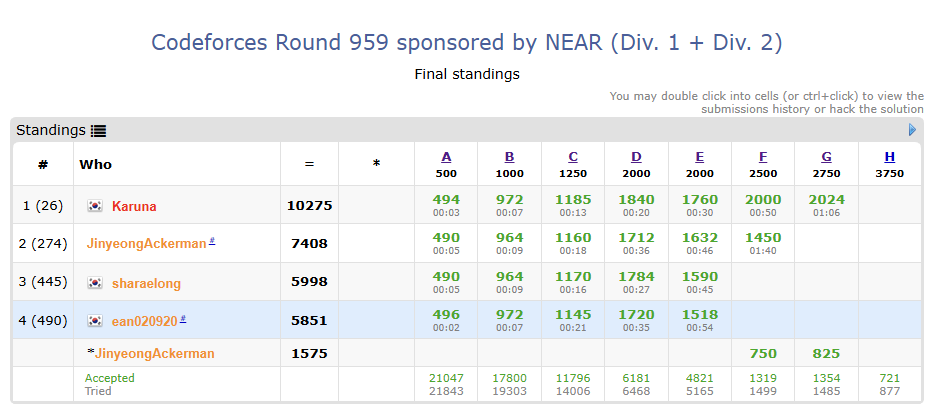Click Karuna's problem E cell 1760
The height and width of the screenshot is (410, 934).
(699, 205)
